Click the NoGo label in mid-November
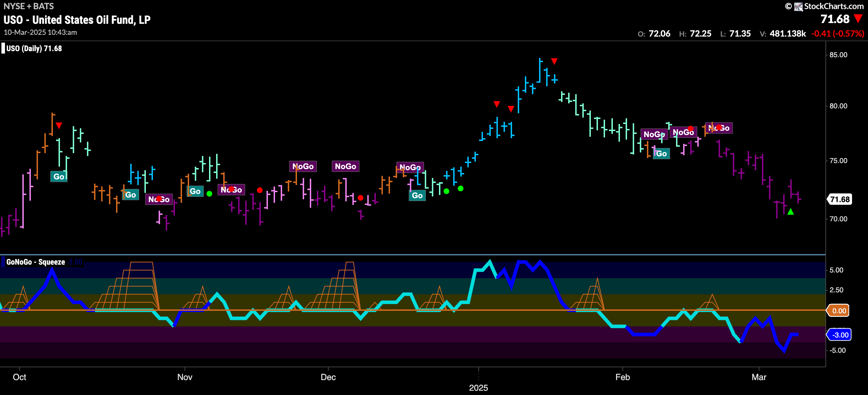Screen dimensions: 868x395 tap(231, 190)
